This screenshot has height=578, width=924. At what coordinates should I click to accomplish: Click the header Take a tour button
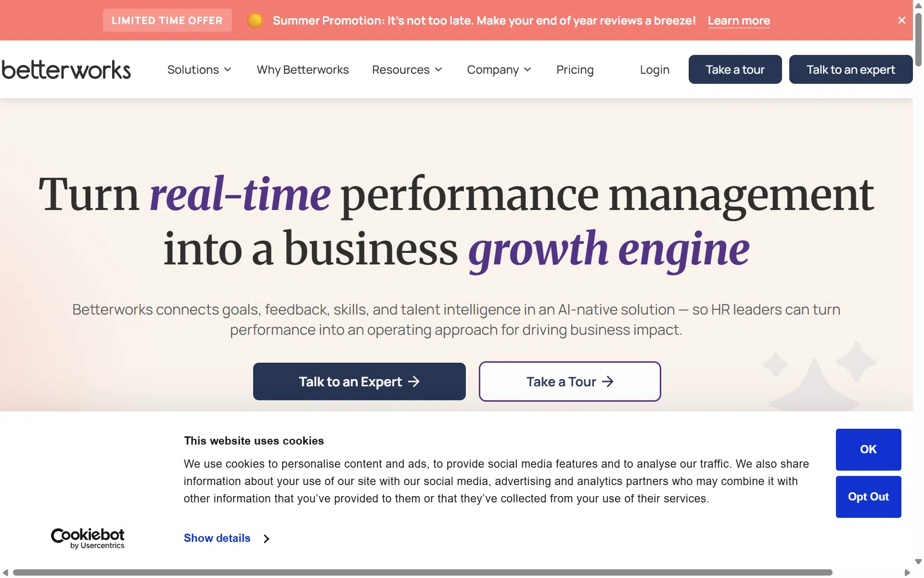click(735, 69)
